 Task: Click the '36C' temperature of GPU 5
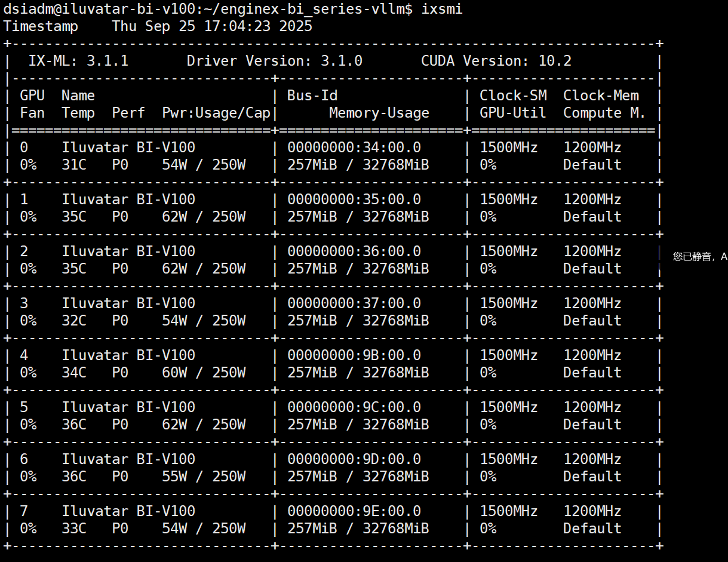click(74, 425)
